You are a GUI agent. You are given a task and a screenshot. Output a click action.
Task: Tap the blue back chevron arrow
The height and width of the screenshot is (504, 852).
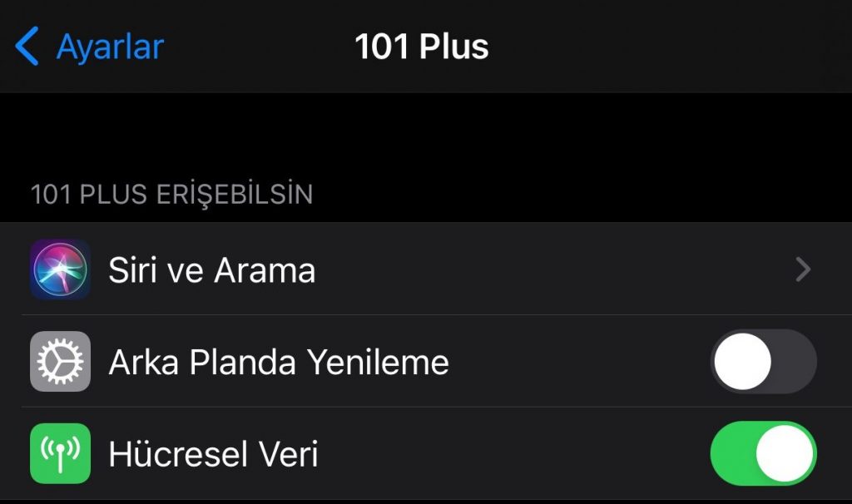27,47
